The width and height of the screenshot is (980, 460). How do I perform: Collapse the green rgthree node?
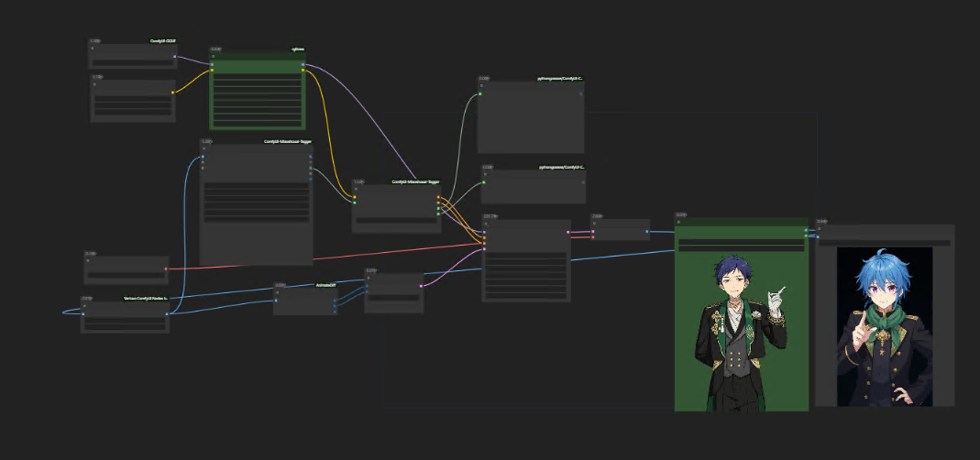pyautogui.click(x=213, y=56)
